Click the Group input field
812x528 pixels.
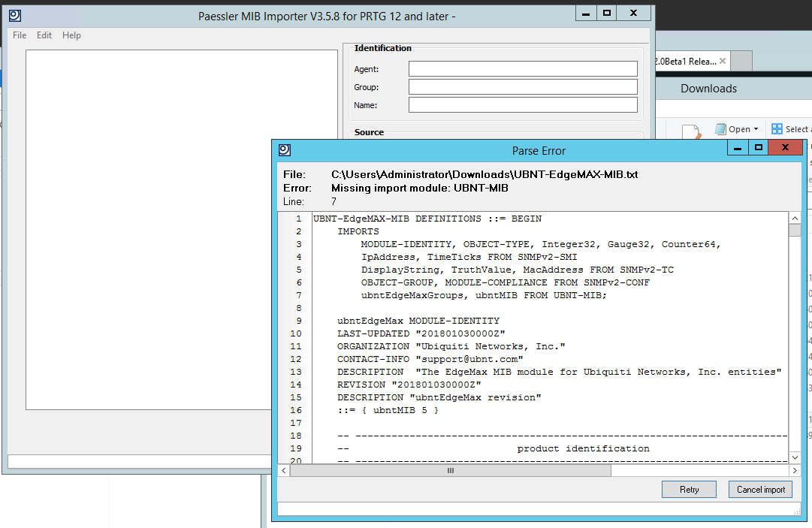coord(523,87)
